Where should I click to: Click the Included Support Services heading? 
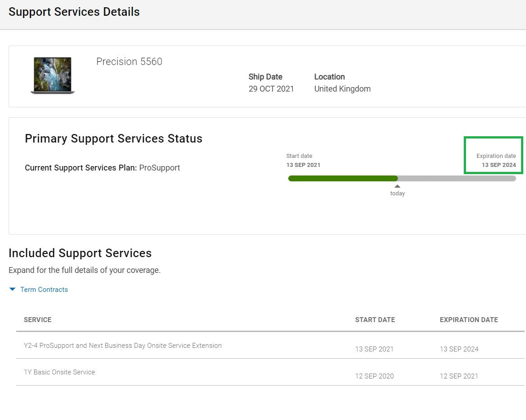[x=80, y=253]
